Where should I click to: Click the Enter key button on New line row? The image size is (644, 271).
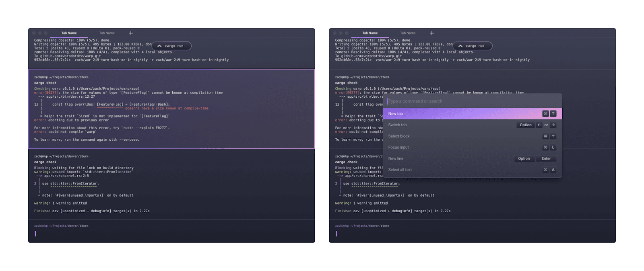546,159
